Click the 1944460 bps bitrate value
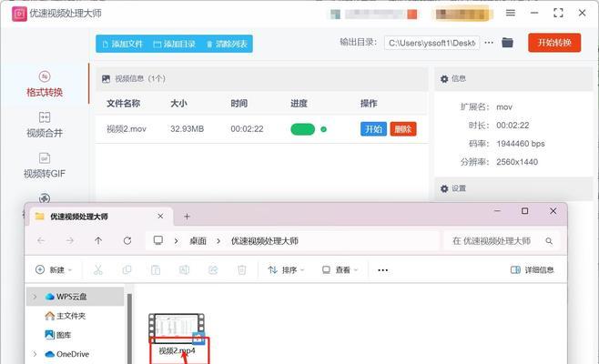Screen dimensions: 599x364 pos(521,144)
